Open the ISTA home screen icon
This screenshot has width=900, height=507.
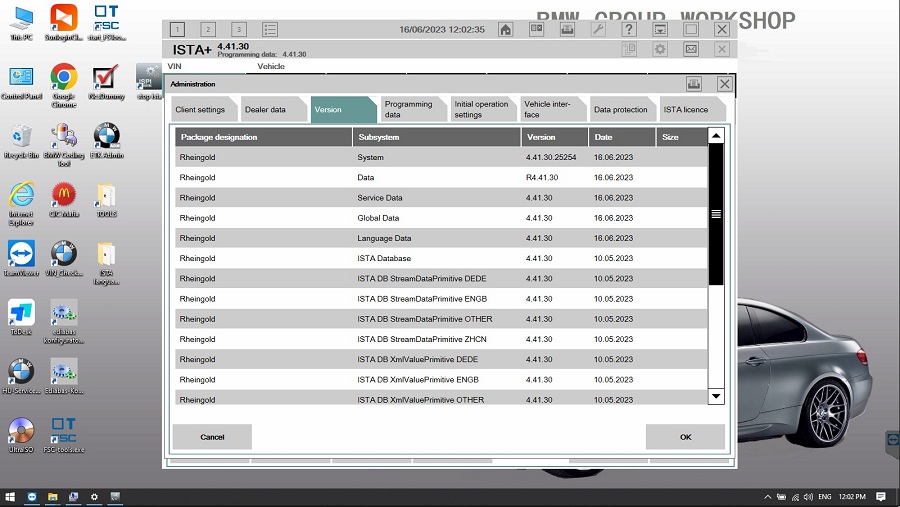[x=506, y=29]
